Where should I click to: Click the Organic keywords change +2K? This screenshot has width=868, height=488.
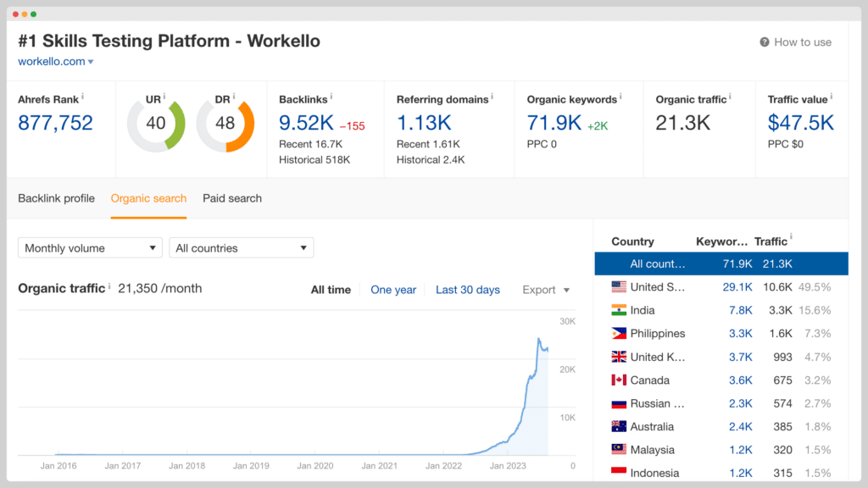point(598,126)
